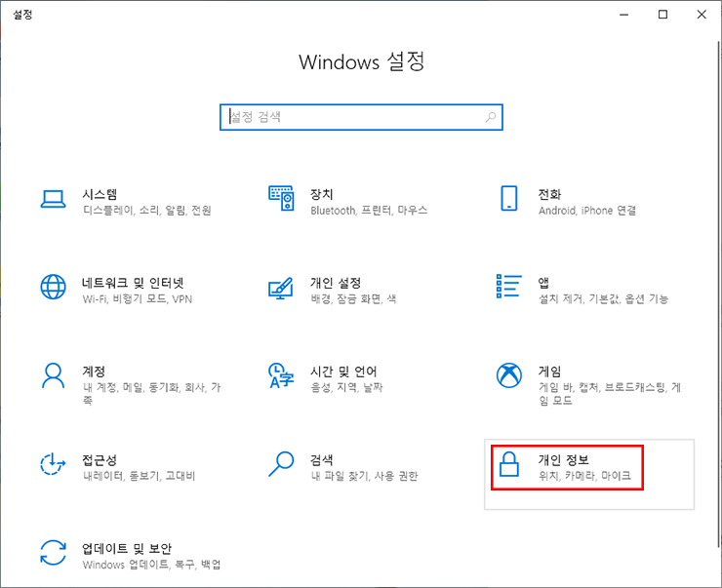The width and height of the screenshot is (722, 588).
Task: Focus the 설정 검색 input field
Action: (361, 117)
